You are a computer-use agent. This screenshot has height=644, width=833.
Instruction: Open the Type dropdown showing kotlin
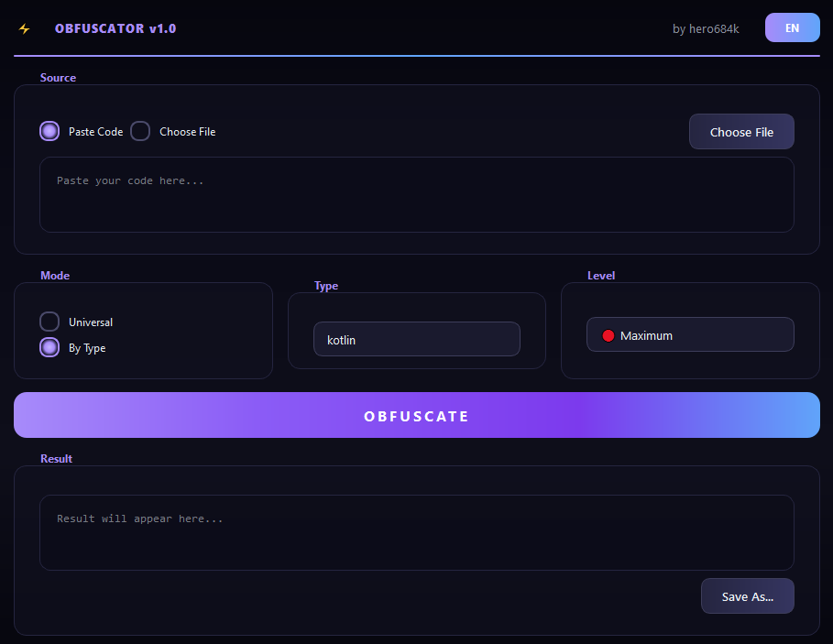point(416,339)
